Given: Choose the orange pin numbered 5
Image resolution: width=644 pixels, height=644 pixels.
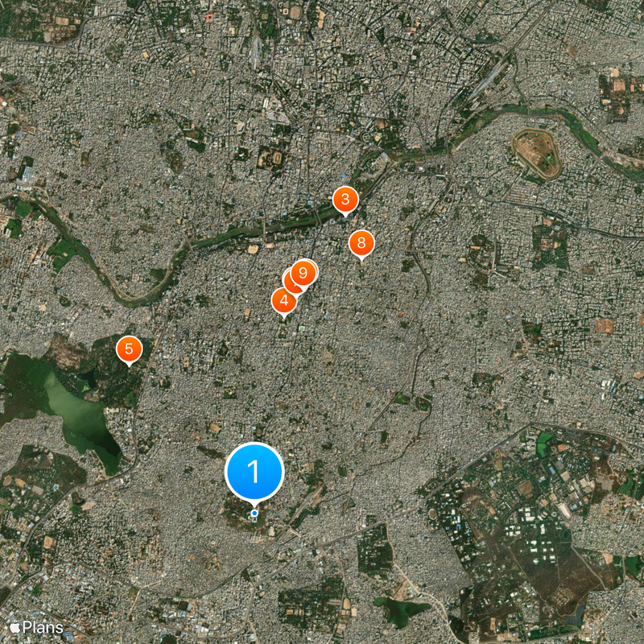Looking at the screenshot, I should (x=129, y=349).
